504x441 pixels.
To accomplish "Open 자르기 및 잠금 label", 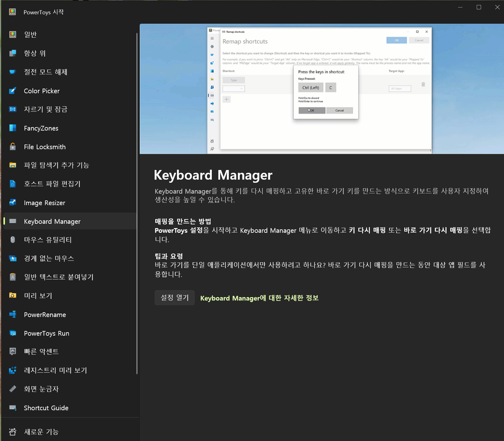I will point(46,109).
